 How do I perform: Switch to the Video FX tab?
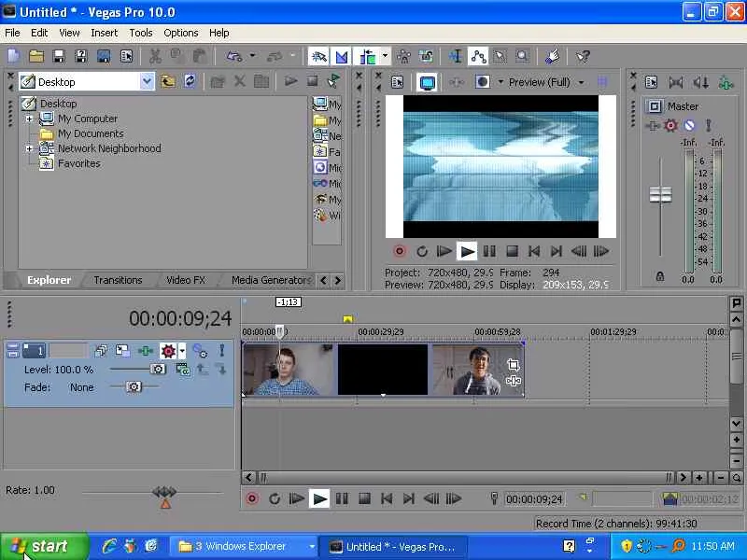point(185,280)
